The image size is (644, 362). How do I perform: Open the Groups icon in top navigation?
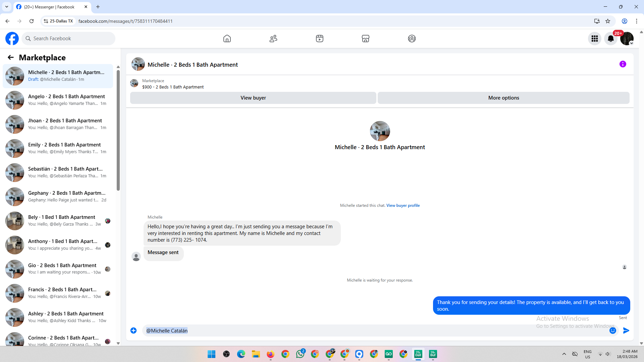(x=412, y=39)
